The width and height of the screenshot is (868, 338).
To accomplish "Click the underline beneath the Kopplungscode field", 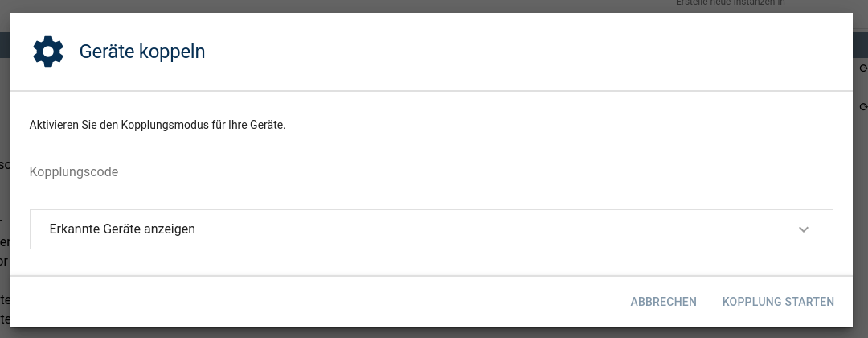I will [x=149, y=183].
